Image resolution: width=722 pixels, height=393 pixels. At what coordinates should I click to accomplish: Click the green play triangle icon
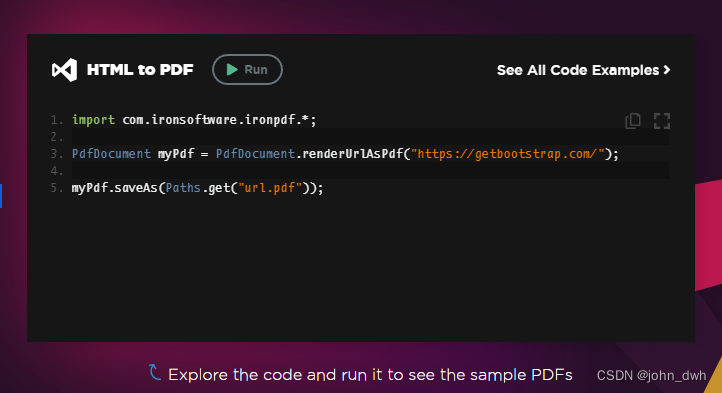(232, 70)
